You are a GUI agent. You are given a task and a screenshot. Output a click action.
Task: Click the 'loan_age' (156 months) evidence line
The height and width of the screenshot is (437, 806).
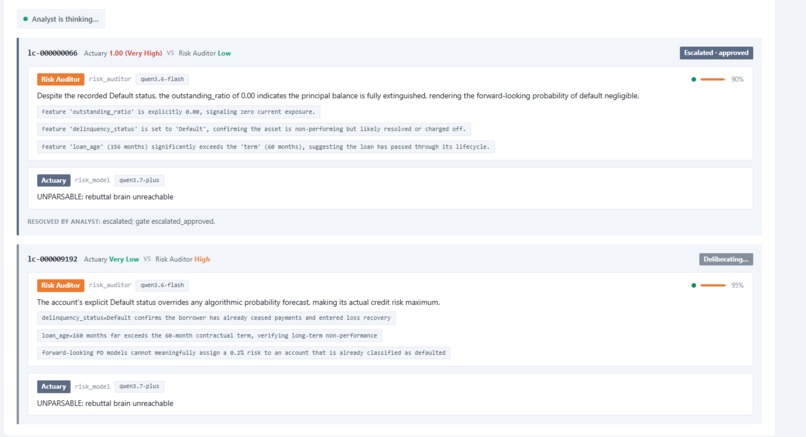tap(266, 147)
